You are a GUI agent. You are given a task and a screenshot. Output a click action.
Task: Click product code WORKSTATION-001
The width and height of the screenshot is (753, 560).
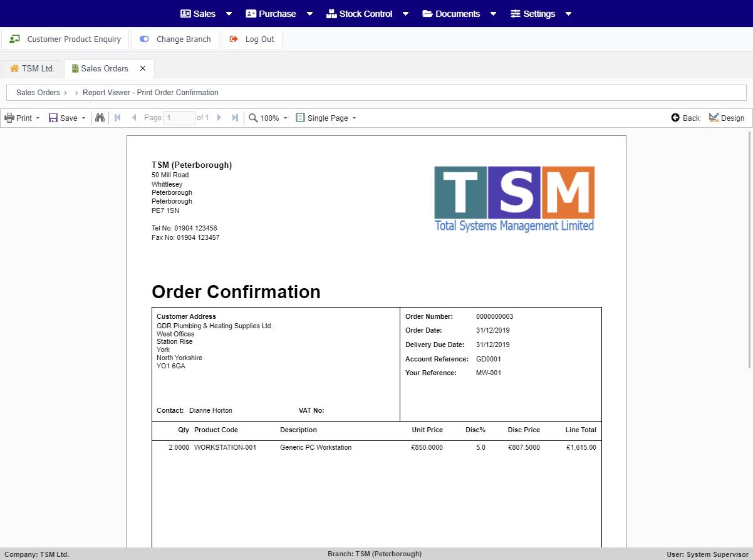coord(225,448)
